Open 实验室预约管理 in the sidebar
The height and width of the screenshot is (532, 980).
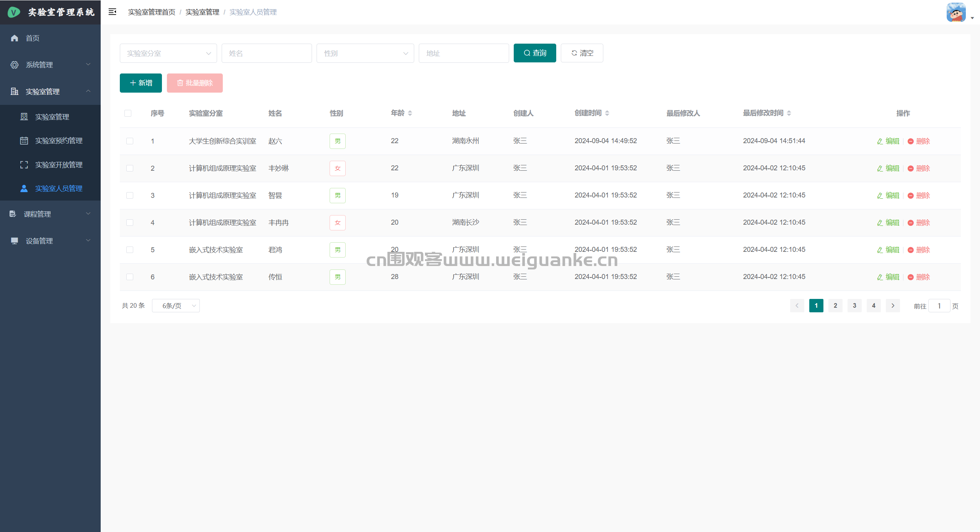coord(59,140)
